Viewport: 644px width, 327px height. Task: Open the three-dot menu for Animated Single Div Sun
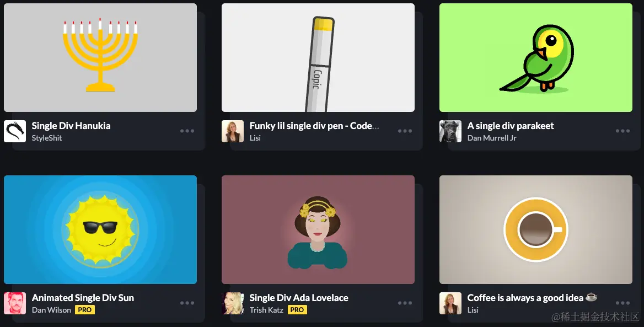click(187, 303)
